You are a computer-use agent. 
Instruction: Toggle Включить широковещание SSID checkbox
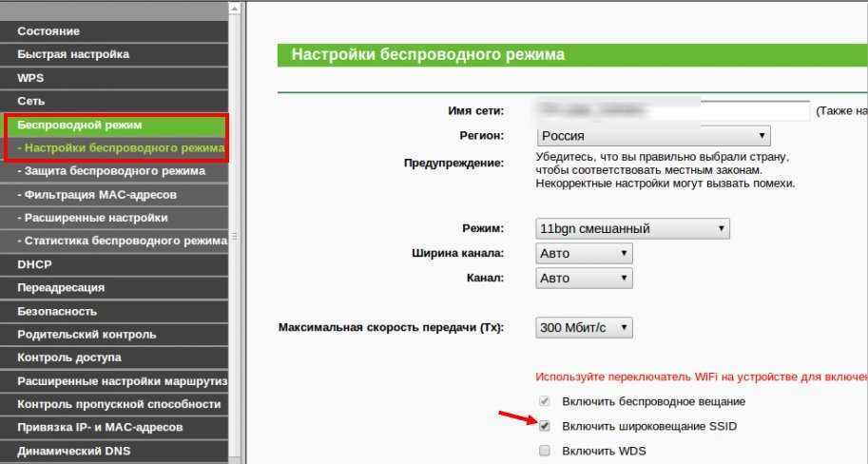(545, 426)
